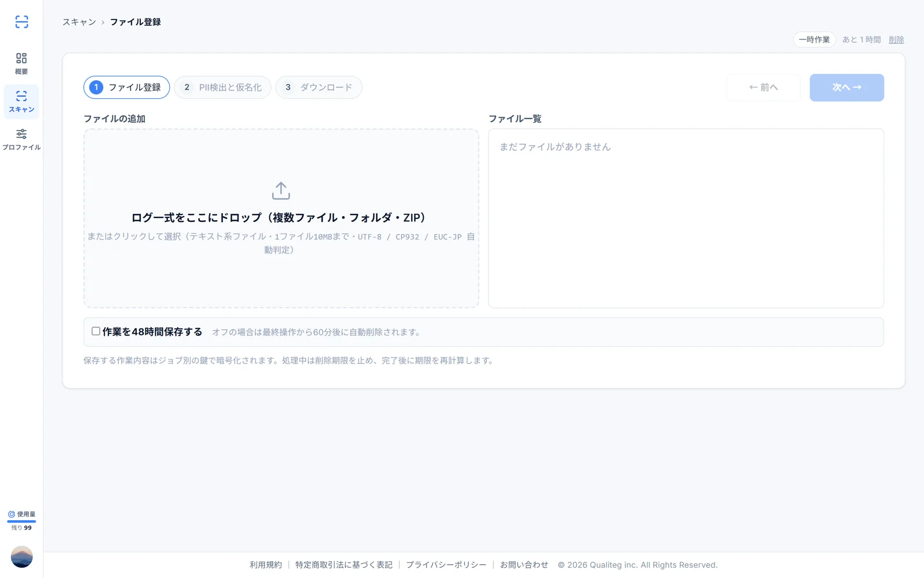The width and height of the screenshot is (924, 578).
Task: Open the 利用規約 footer link
Action: point(266,565)
